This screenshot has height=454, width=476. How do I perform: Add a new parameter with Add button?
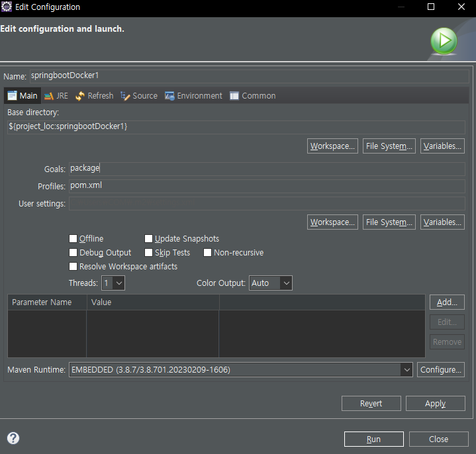[447, 302]
